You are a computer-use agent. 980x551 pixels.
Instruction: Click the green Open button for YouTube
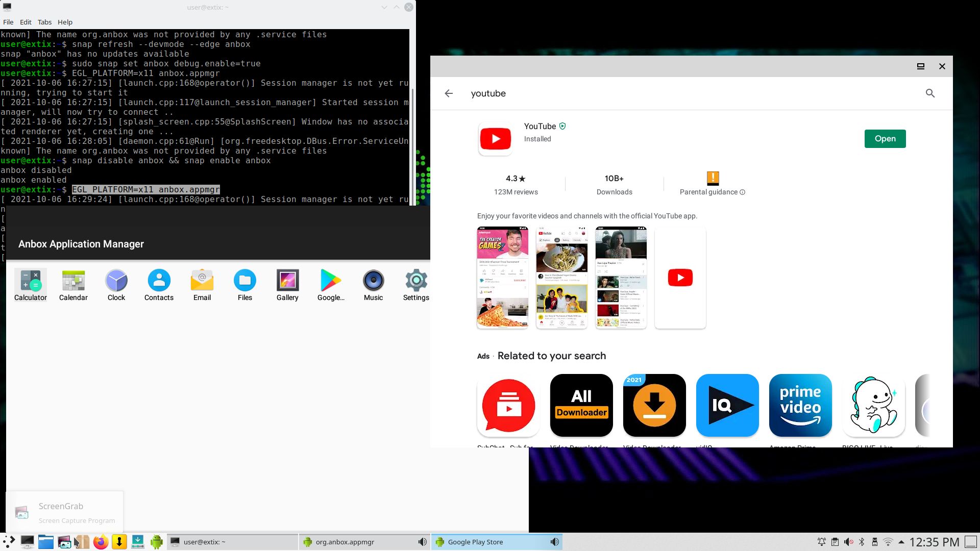click(885, 139)
